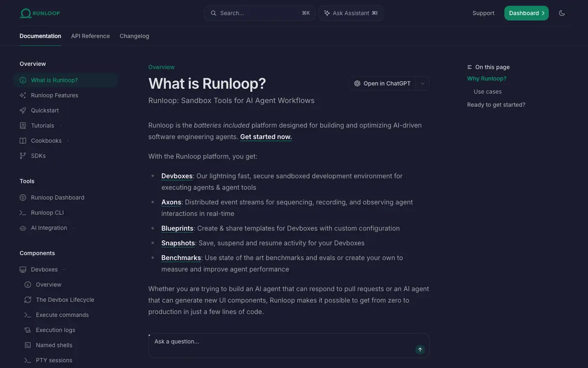Screen dimensions: 588x368
Task: Click the Execute commands terminal icon
Action: [x=27, y=315]
